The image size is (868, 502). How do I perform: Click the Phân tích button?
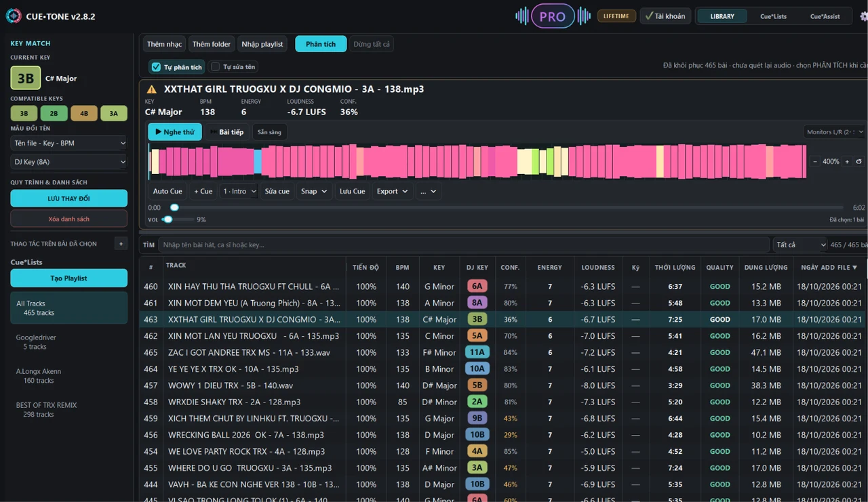click(321, 44)
